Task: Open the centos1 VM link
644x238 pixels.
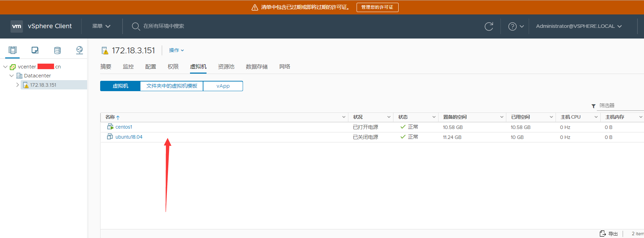Action: click(x=124, y=127)
